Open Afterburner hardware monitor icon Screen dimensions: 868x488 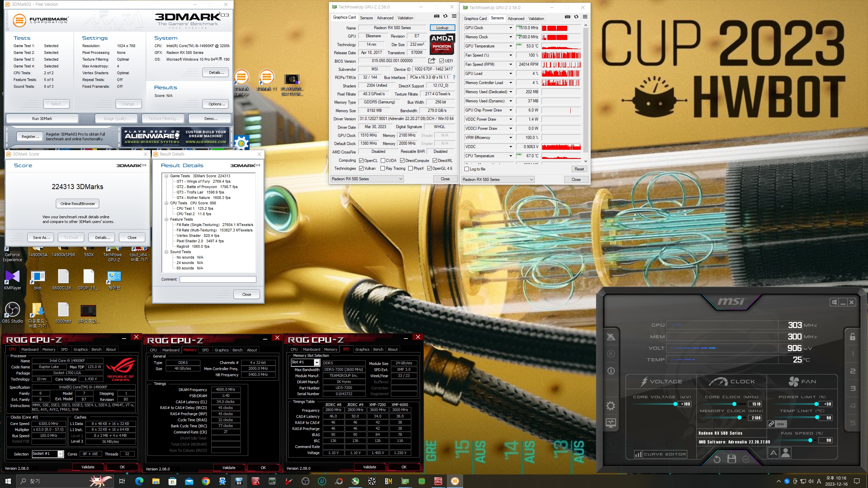point(611,423)
